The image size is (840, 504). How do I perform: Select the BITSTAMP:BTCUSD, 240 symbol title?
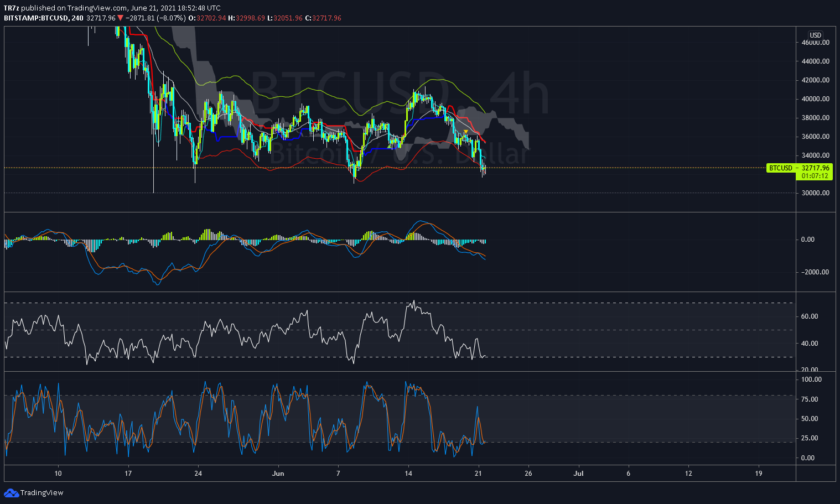point(44,18)
